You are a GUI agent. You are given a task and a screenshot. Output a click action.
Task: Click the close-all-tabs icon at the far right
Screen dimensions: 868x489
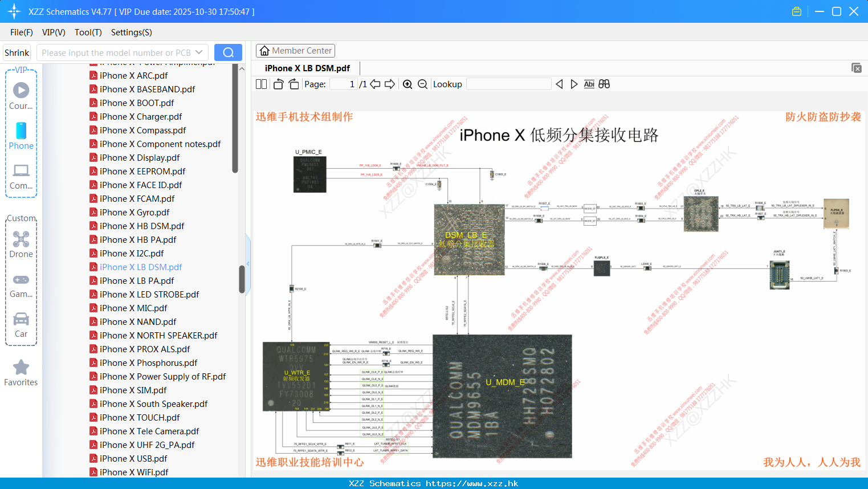857,68
